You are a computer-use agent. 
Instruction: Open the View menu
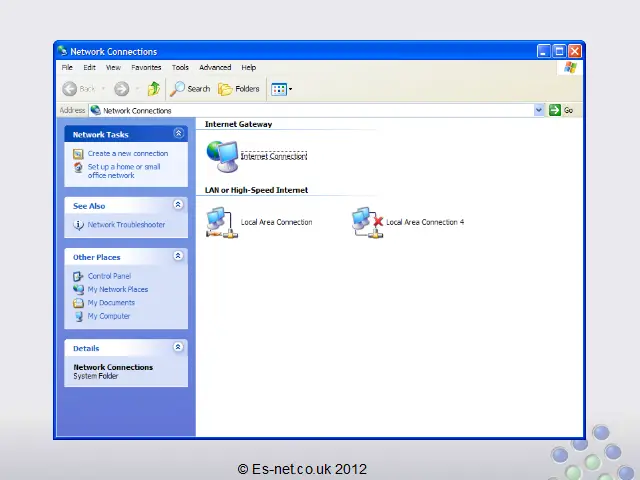click(113, 67)
